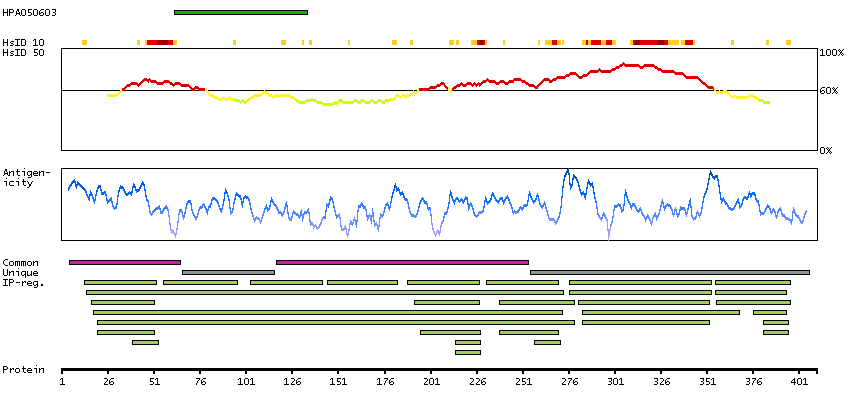
Task: Click the HPA050603 label text
Action: (27, 12)
